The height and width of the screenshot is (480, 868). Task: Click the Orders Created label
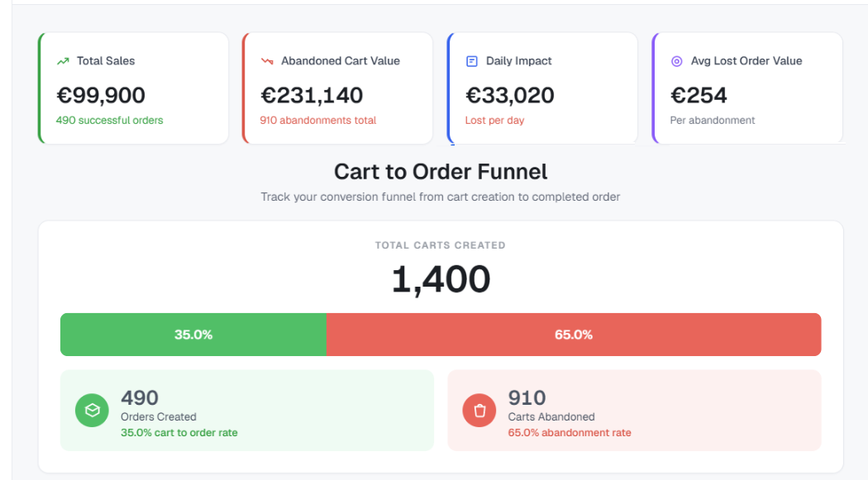pos(159,416)
